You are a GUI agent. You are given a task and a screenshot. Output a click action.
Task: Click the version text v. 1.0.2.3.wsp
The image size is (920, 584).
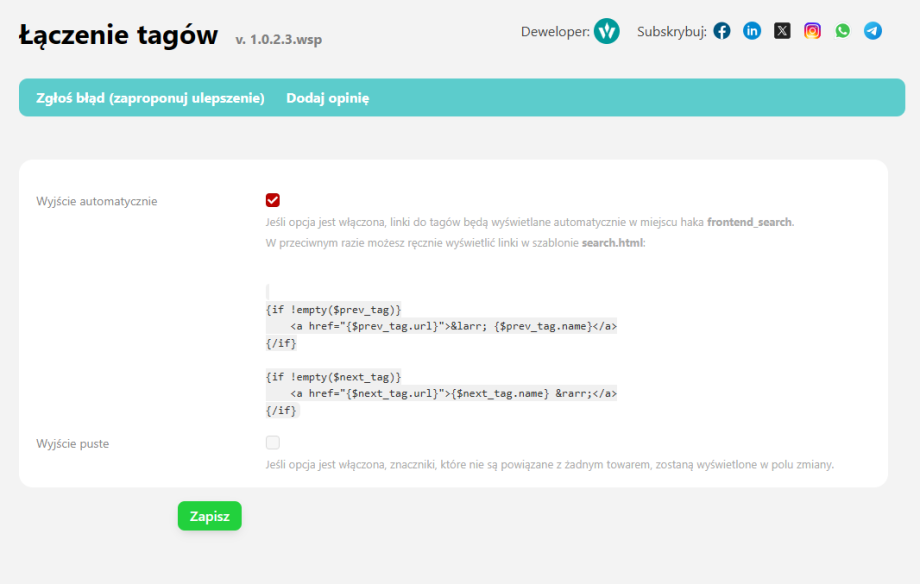[278, 40]
